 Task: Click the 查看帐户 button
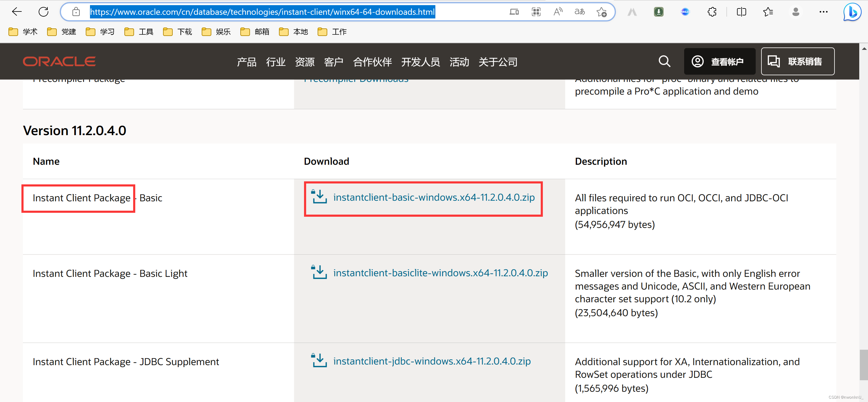719,61
